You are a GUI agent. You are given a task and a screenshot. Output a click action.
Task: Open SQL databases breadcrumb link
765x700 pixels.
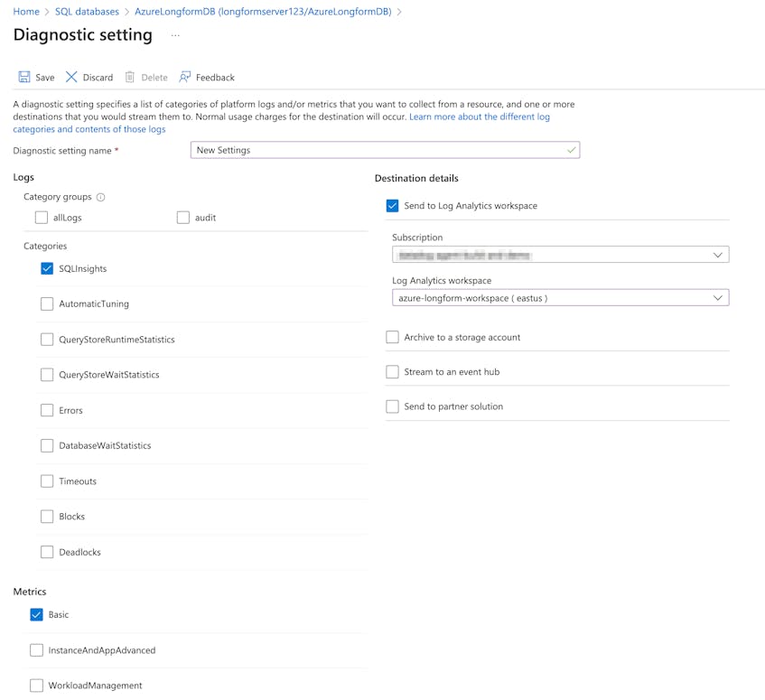click(87, 11)
